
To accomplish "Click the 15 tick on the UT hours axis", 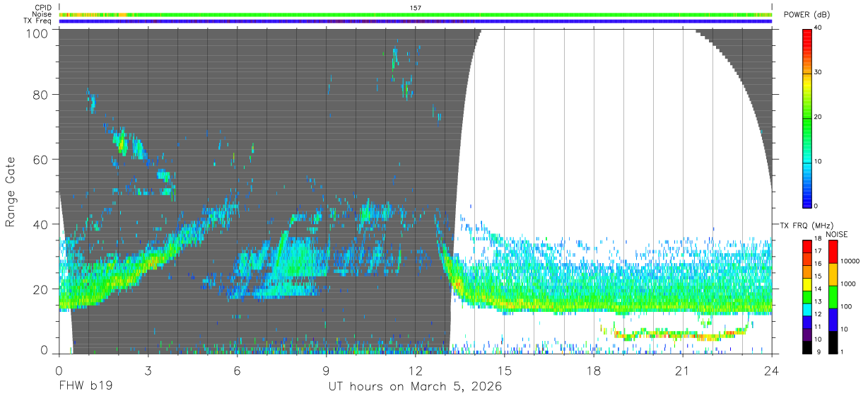I will (x=505, y=370).
